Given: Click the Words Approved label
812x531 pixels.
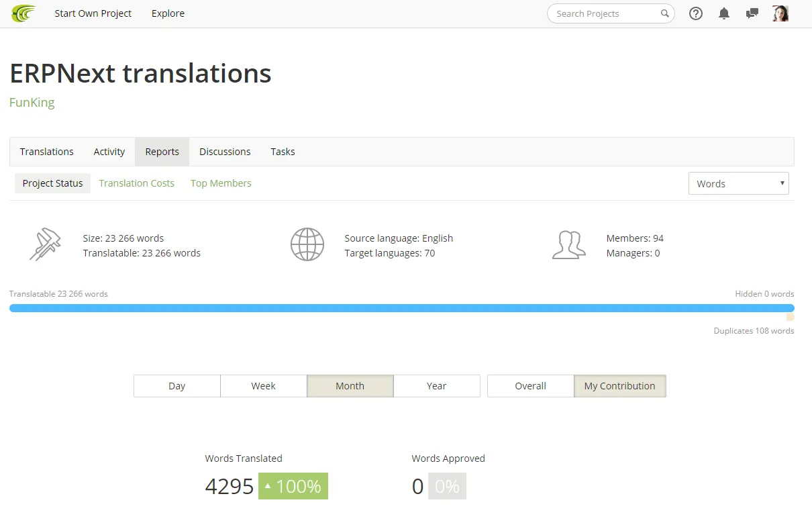Looking at the screenshot, I should tap(448, 458).
